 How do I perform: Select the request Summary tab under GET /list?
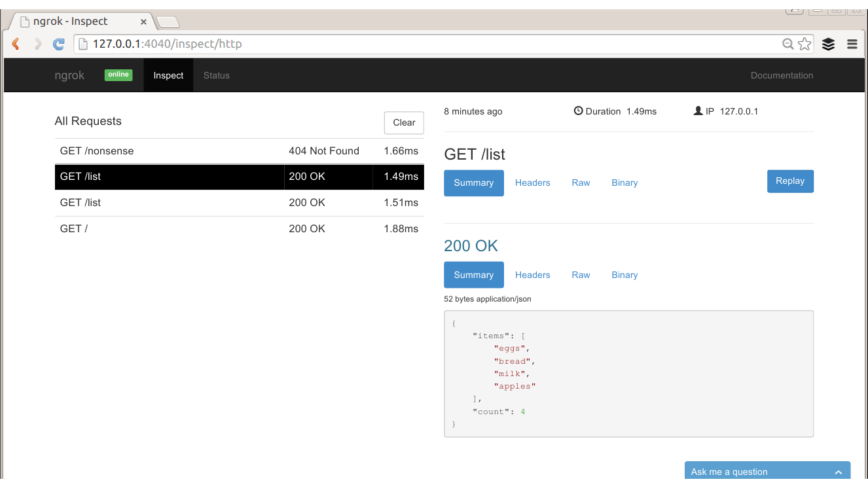click(474, 183)
